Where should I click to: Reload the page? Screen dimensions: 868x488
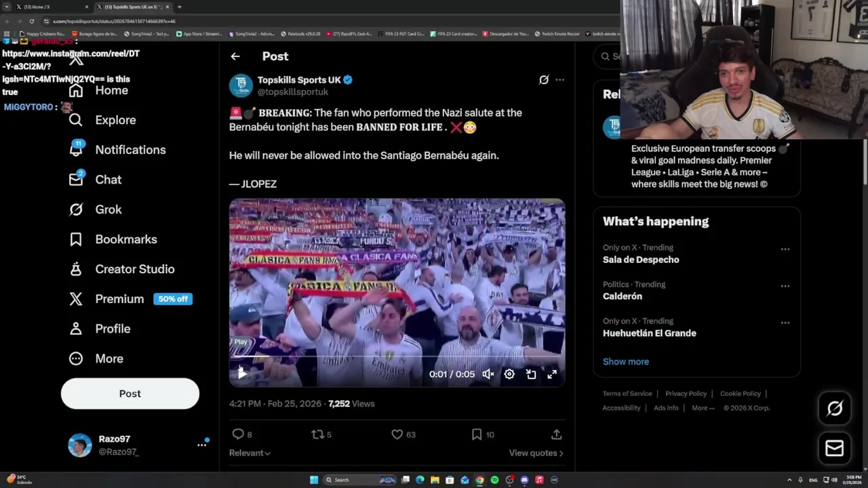pyautogui.click(x=31, y=21)
